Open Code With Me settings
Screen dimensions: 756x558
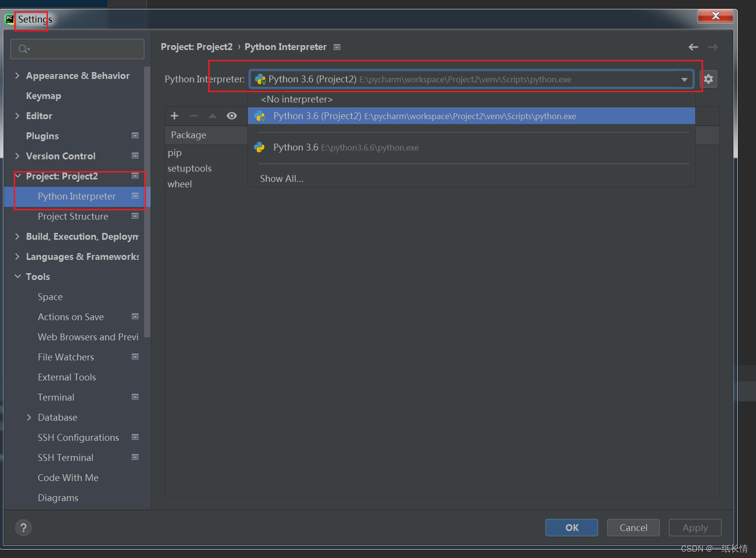tap(68, 478)
